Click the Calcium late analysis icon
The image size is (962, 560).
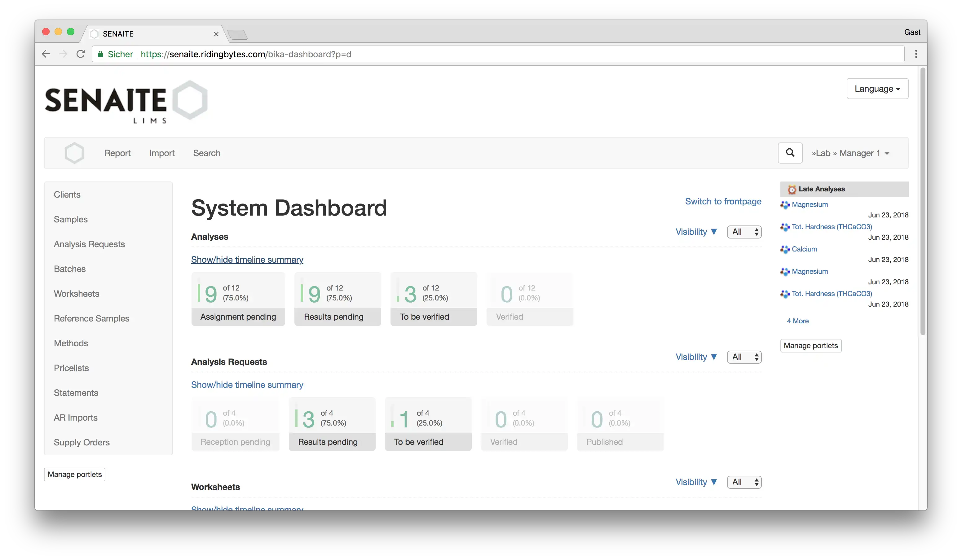click(x=785, y=249)
